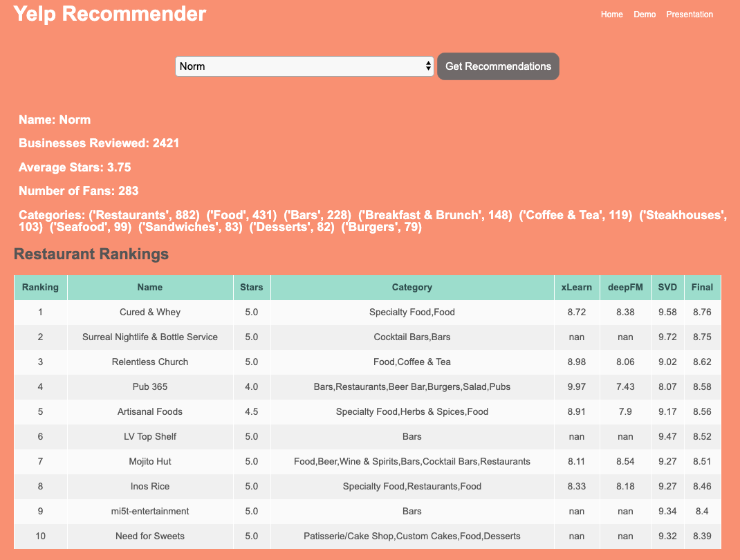The height and width of the screenshot is (560, 740).
Task: Select the Pub 365 row name
Action: [150, 386]
